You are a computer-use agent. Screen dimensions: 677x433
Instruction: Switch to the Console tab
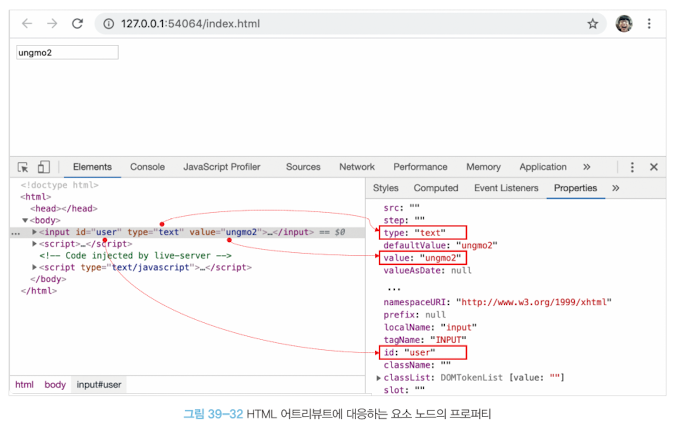tap(147, 167)
